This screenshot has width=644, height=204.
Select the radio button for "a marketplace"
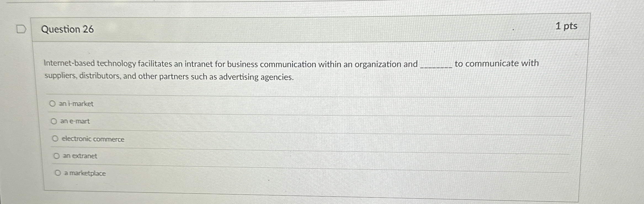pos(58,173)
